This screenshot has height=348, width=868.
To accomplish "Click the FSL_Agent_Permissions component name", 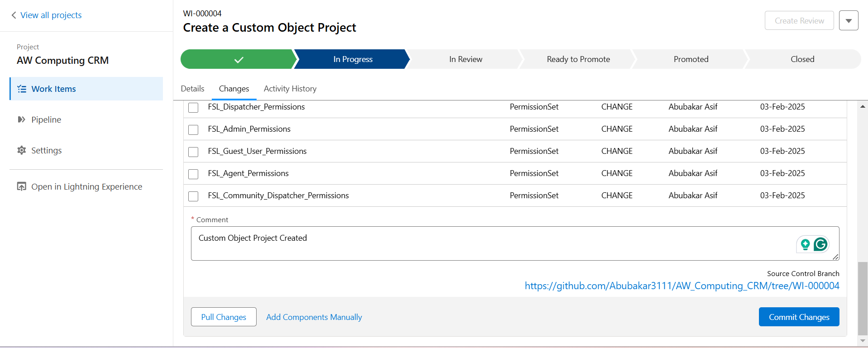I will [x=248, y=173].
